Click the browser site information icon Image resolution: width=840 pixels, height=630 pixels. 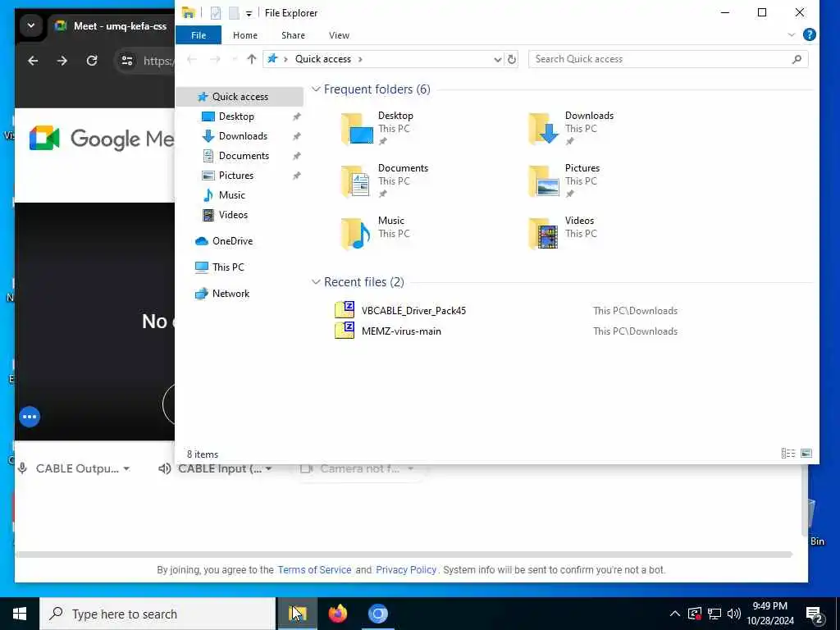127,61
